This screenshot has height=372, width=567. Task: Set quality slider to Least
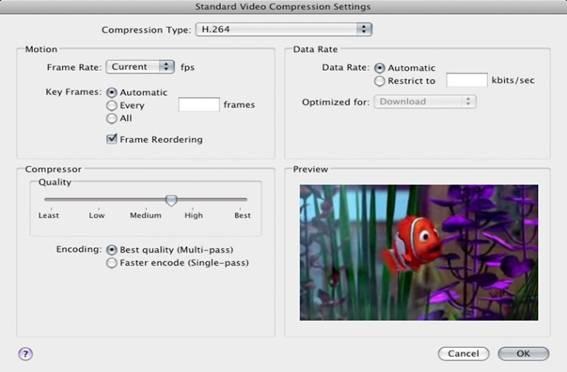pos(49,215)
